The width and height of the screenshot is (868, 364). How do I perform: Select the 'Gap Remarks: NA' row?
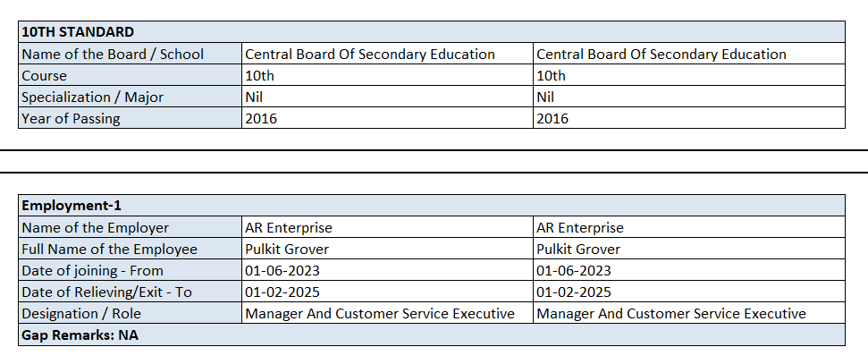point(80,335)
